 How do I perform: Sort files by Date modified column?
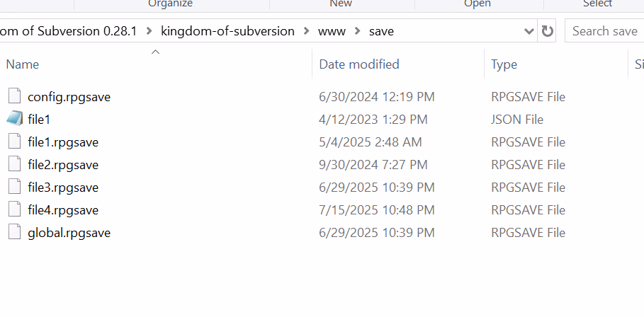[358, 64]
